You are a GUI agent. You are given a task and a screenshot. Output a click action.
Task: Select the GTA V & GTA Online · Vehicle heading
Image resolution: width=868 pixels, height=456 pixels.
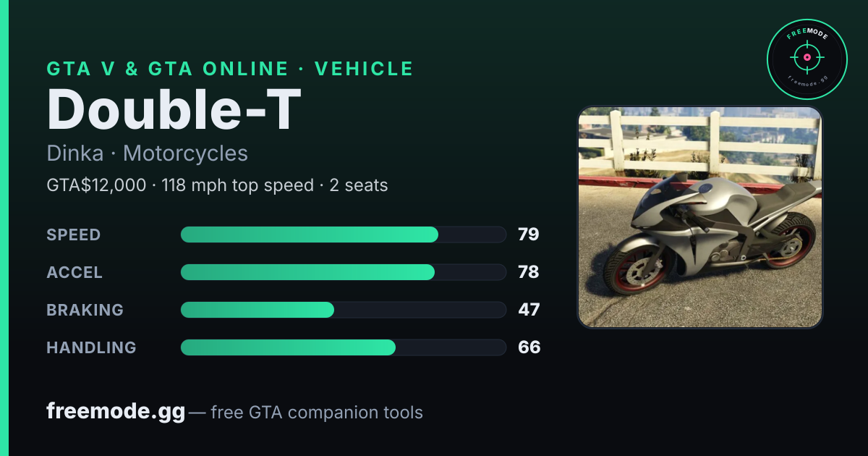tap(230, 69)
